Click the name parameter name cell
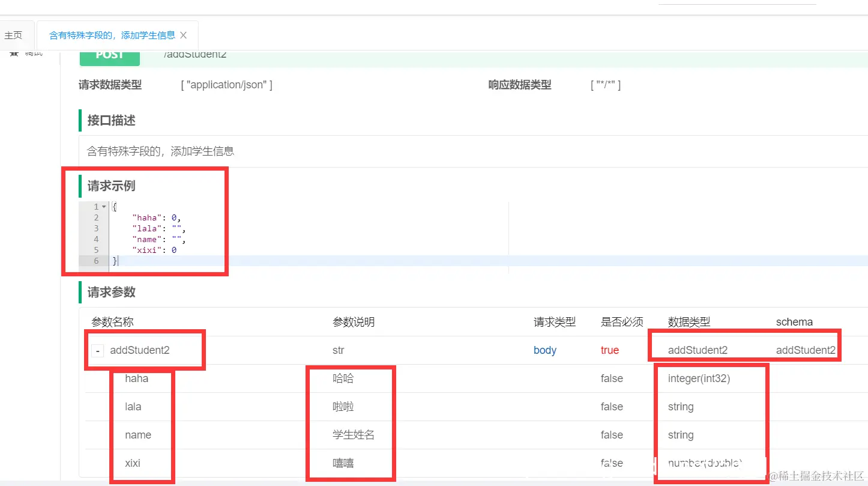Viewport: 868px width, 486px height. tap(138, 435)
